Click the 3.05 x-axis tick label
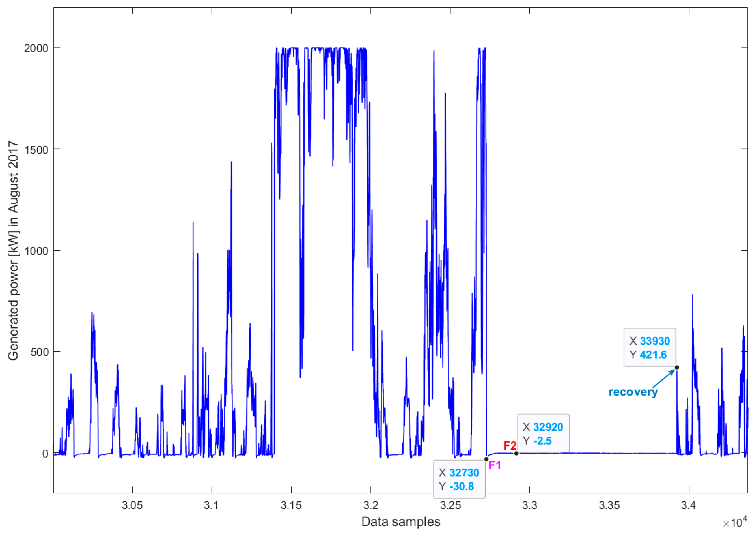The width and height of the screenshot is (756, 535). (x=132, y=505)
